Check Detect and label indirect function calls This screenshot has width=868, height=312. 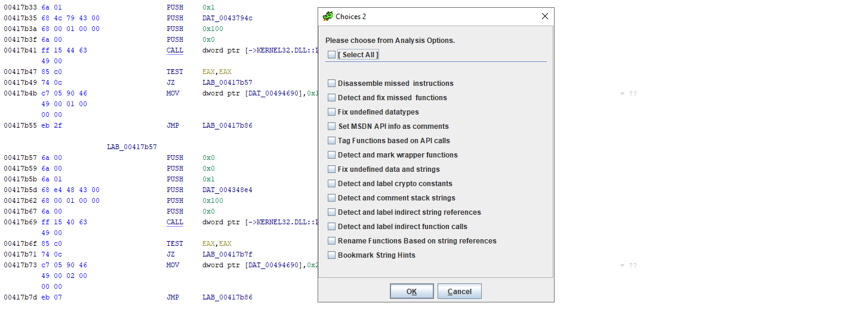331,227
